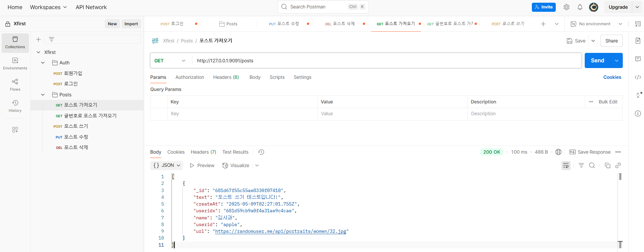Copy the response body
The width and height of the screenshot is (644, 252).
click(x=608, y=165)
